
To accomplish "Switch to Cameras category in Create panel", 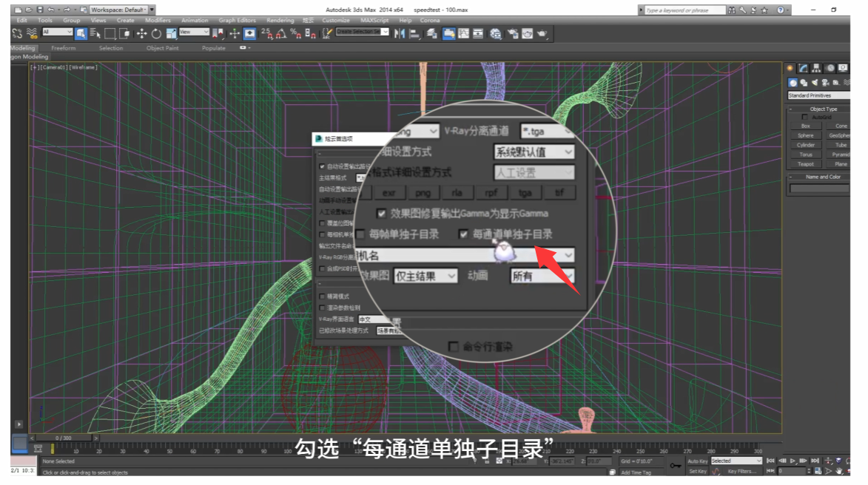I will (x=825, y=83).
